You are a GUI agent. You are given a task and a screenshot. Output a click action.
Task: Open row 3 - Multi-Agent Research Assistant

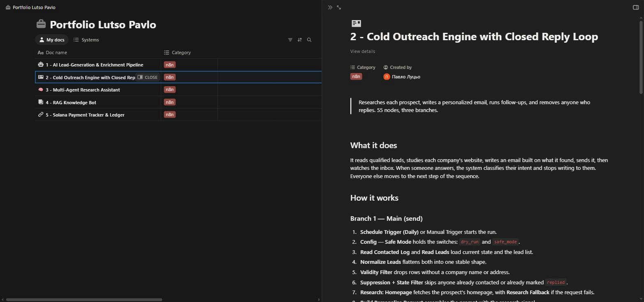(x=83, y=90)
